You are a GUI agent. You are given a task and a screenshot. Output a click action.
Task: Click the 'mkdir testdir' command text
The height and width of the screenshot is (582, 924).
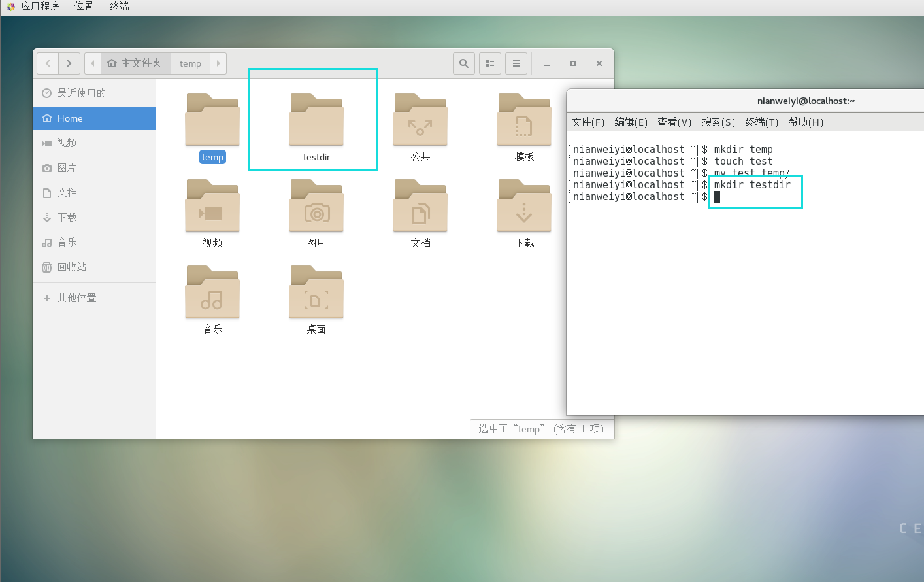click(752, 185)
